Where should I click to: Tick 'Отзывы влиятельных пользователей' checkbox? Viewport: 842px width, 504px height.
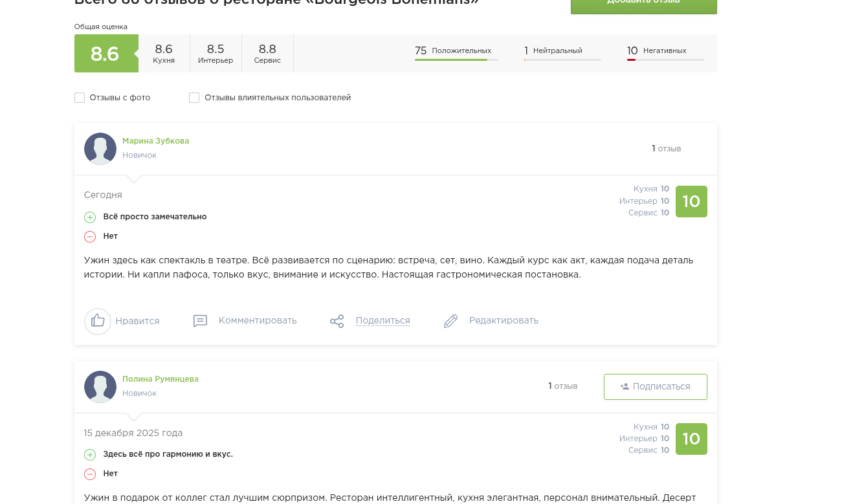point(194,98)
